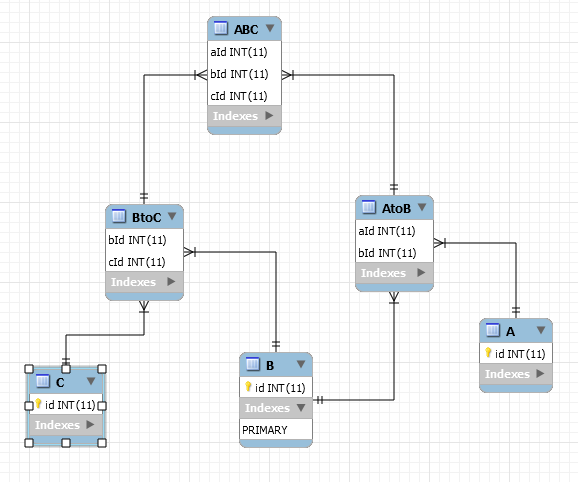The width and height of the screenshot is (578, 482).
Task: Expand the Indexes section of table C
Action: pyautogui.click(x=90, y=425)
